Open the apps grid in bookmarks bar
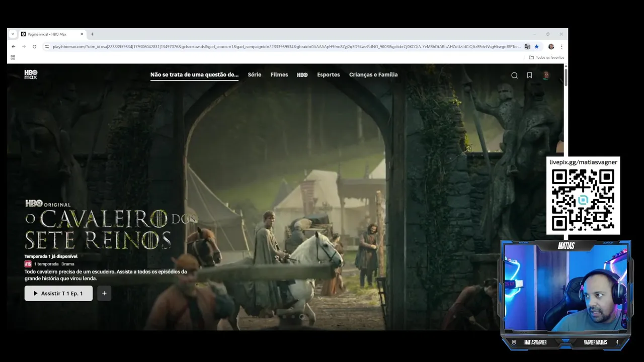Viewport: 644px width, 362px height. [x=13, y=57]
